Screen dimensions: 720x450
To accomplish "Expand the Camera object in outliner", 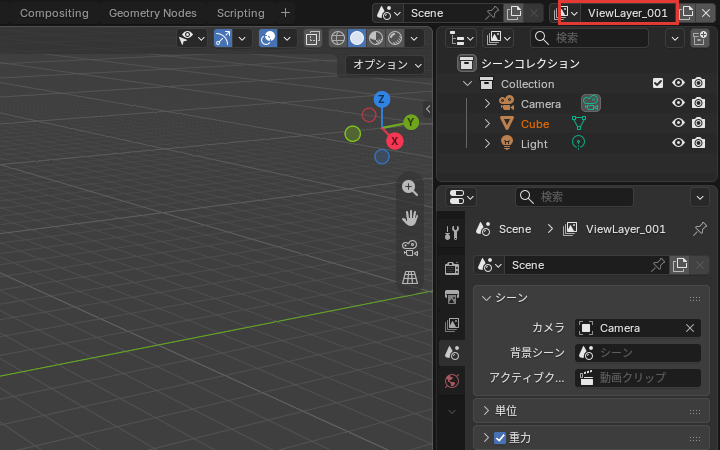I will (x=487, y=104).
